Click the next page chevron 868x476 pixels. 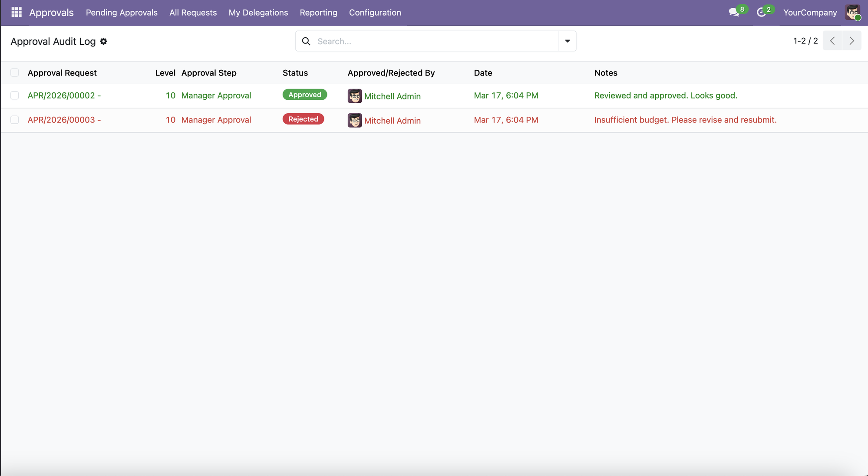tap(851, 40)
